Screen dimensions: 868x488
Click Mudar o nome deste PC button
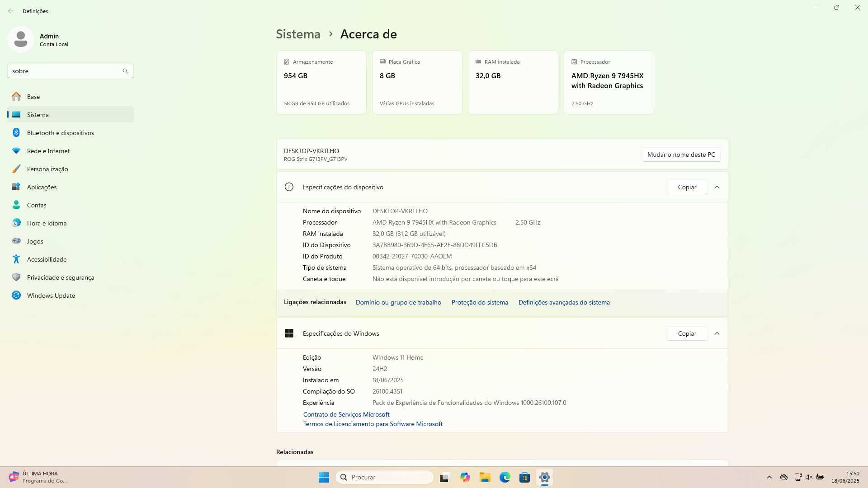681,155
